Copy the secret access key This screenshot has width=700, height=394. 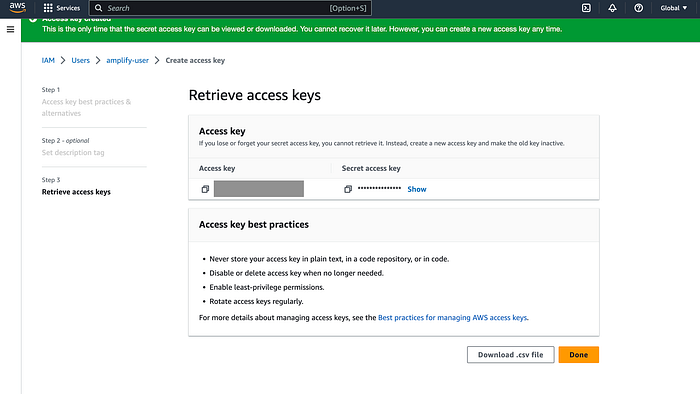[x=348, y=189]
